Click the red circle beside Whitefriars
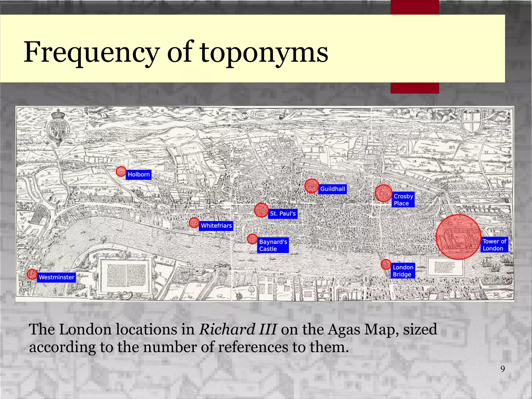532x399 pixels. (194, 223)
